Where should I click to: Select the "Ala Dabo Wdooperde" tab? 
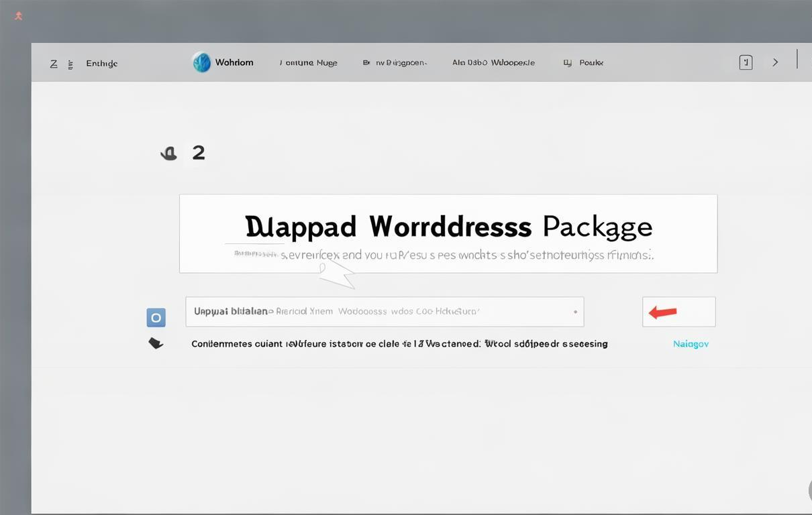[493, 62]
